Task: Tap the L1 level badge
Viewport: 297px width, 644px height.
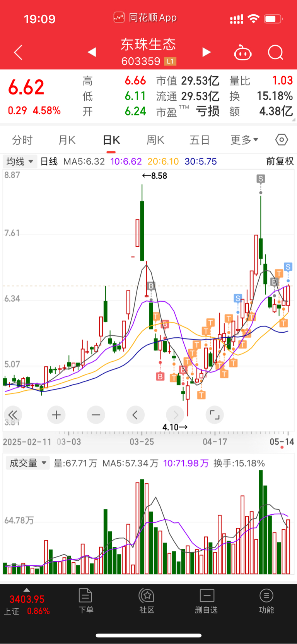Action: (170, 61)
